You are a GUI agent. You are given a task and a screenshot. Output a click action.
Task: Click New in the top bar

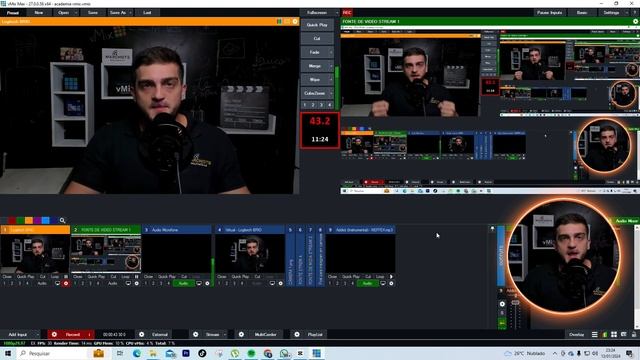[39, 13]
